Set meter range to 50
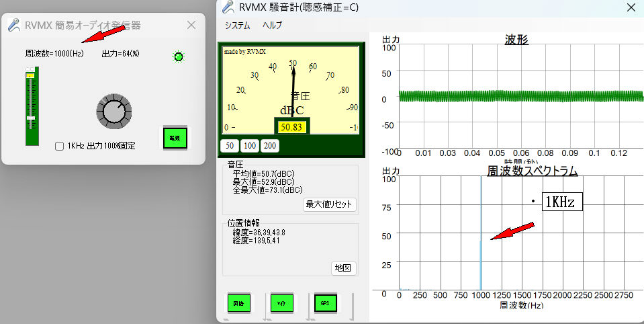 (230, 146)
